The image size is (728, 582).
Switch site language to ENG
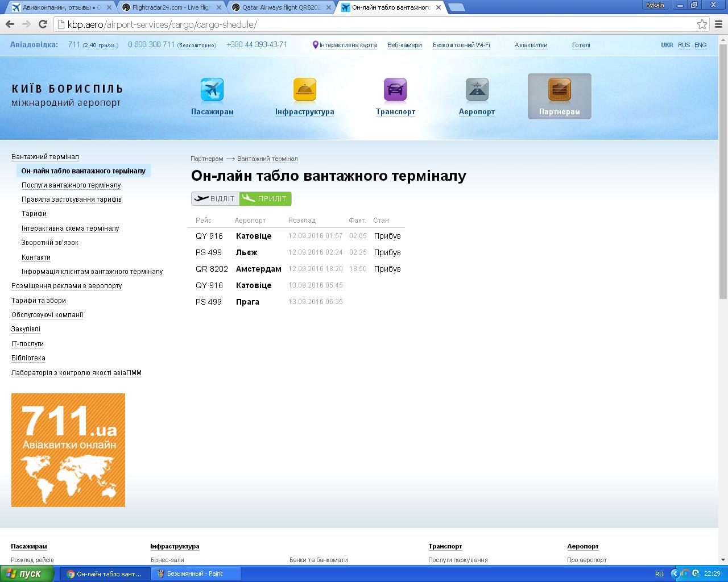tap(700, 45)
